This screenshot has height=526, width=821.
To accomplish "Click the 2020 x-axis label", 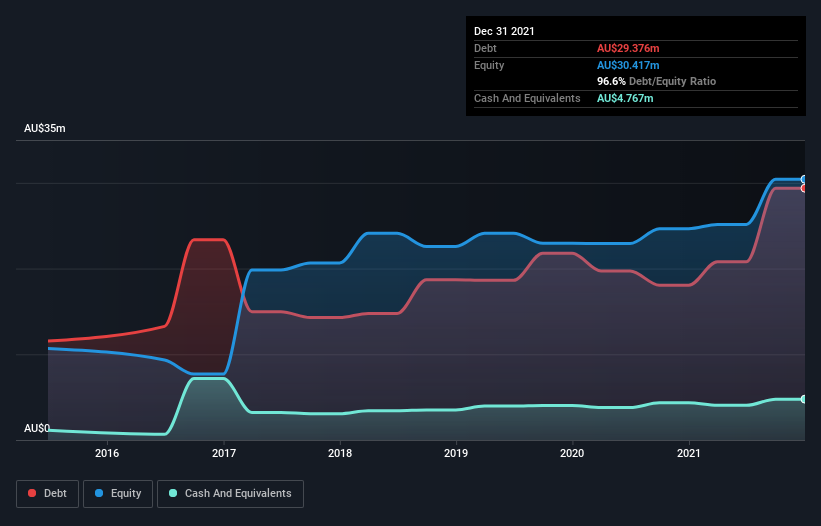I will (572, 453).
